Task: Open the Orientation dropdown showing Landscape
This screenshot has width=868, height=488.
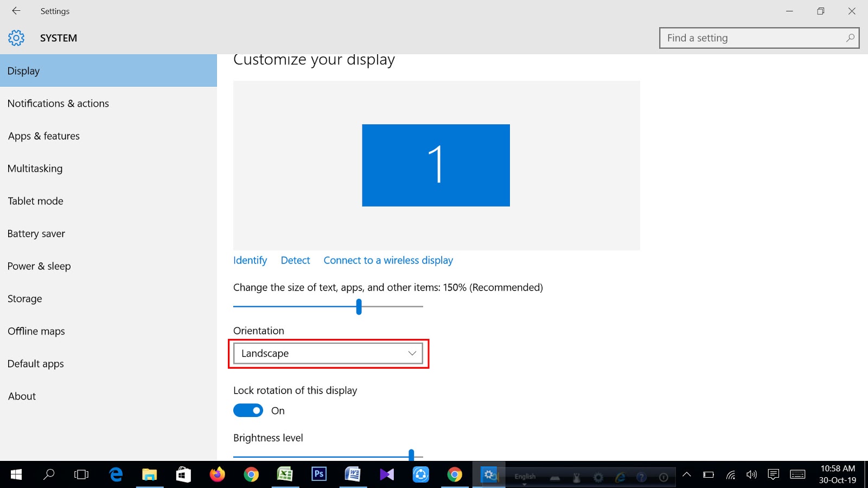Action: [x=328, y=353]
